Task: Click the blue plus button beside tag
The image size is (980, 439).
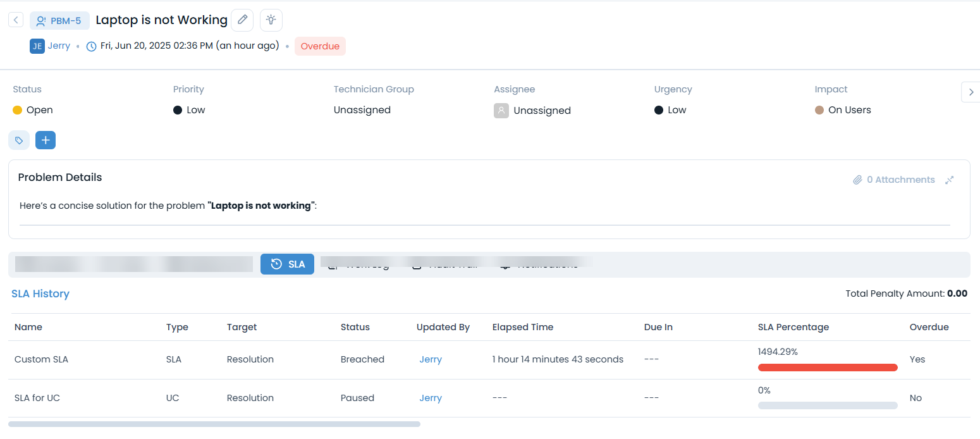Action: [x=46, y=140]
